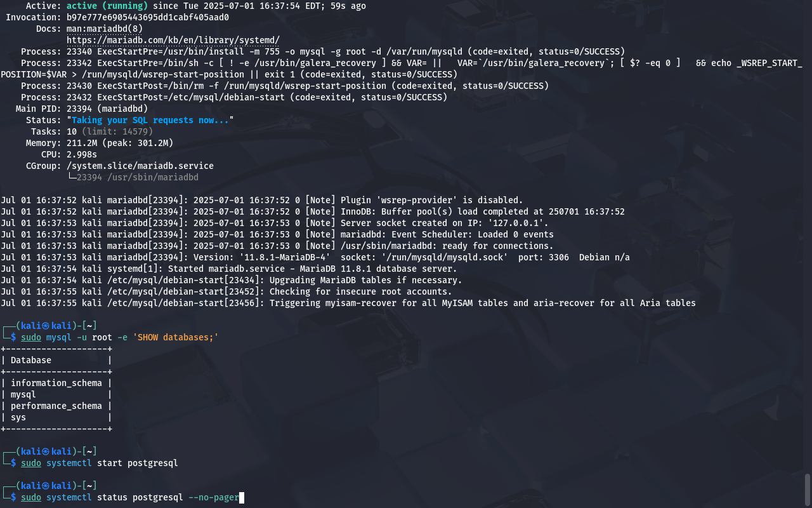
Task: Click the Invocation ID b97e777e6905443695dd1cabf405aad0
Action: (x=148, y=17)
